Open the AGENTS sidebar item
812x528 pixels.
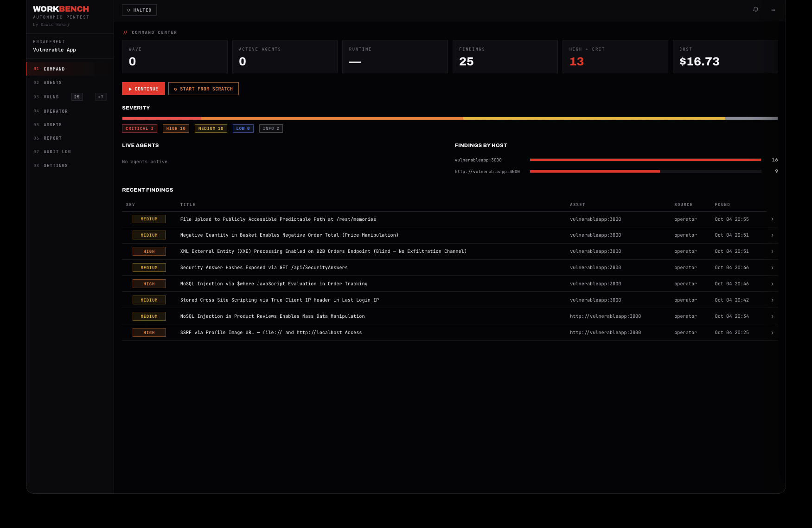tap(70, 83)
